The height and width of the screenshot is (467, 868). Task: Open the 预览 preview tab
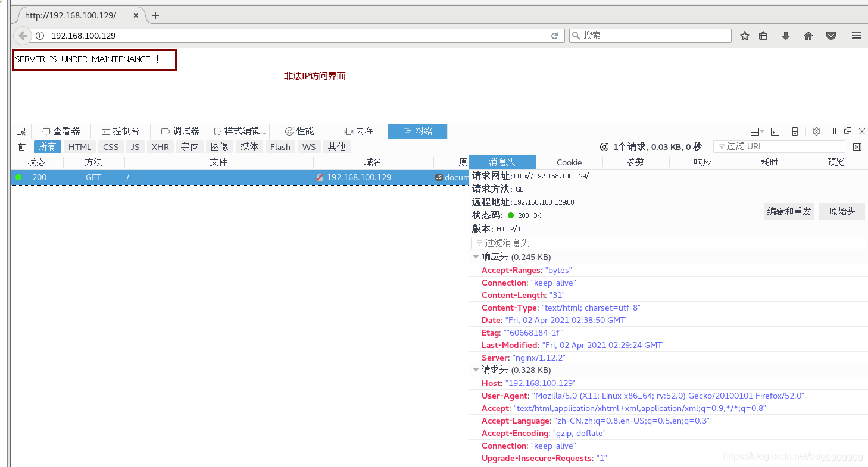836,162
